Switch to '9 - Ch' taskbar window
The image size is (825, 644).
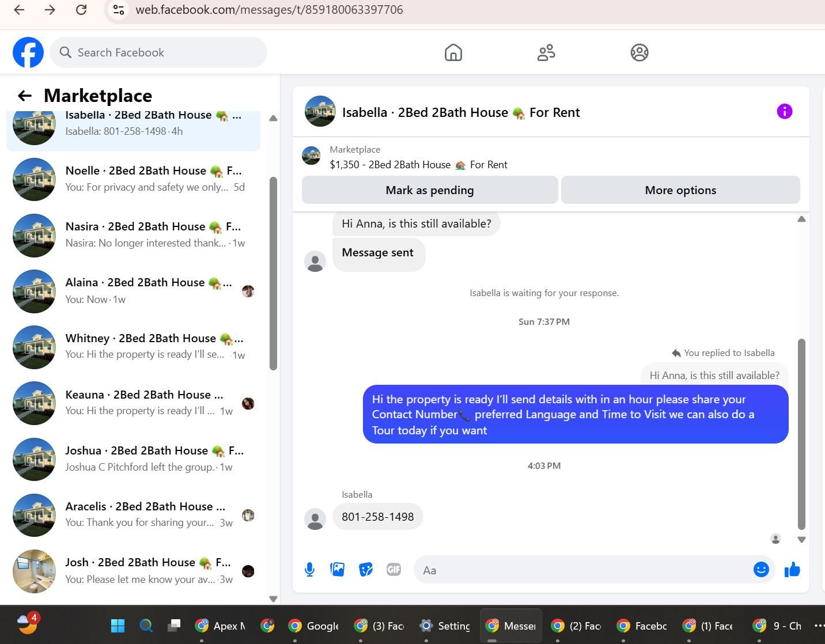pos(777,626)
